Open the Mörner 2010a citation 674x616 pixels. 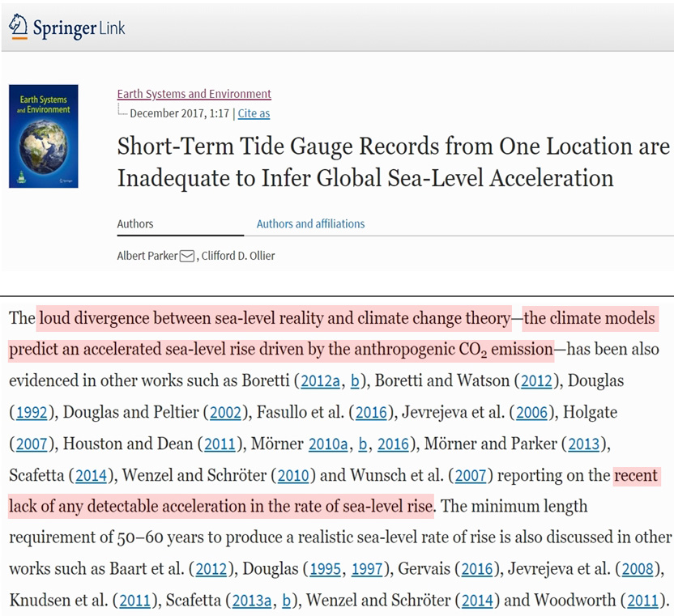coord(328,444)
